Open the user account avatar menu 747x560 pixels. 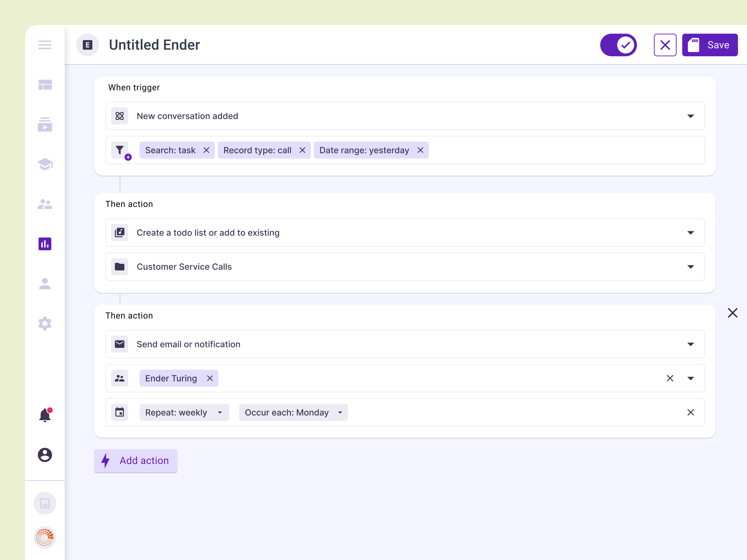click(x=45, y=455)
